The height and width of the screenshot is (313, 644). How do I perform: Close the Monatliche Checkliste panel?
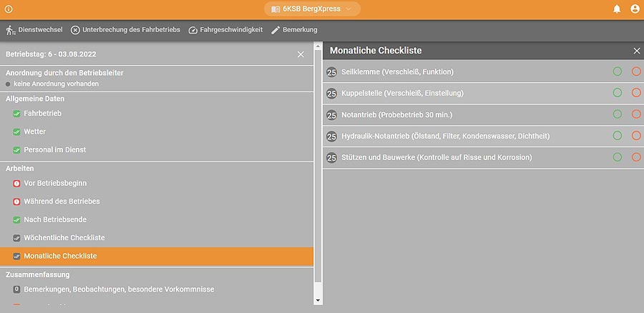[x=636, y=51]
